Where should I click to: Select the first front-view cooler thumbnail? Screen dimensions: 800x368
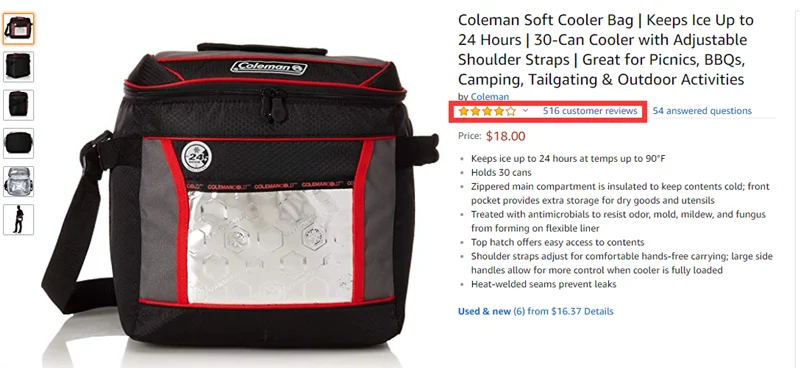click(x=19, y=29)
